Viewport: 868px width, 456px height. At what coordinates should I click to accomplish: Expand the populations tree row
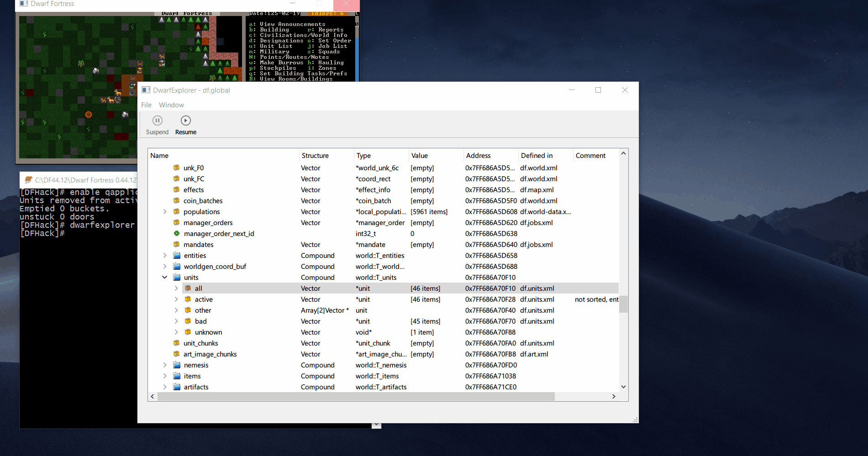165,212
